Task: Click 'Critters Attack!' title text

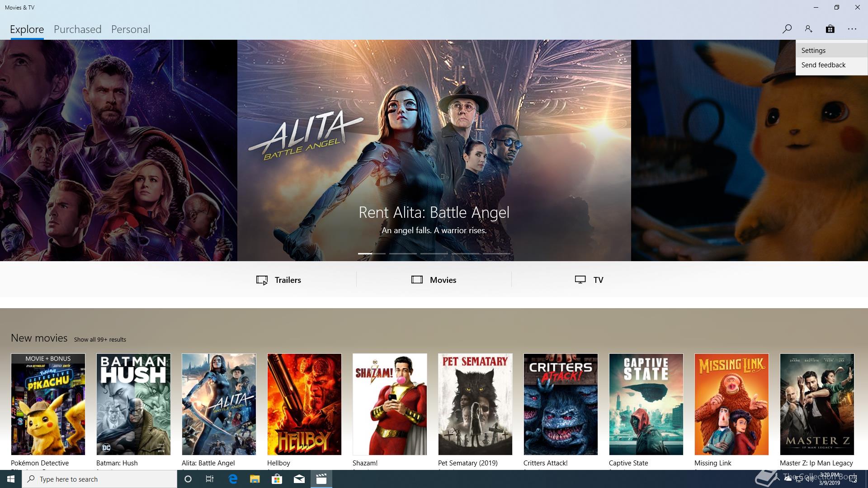Action: [x=546, y=463]
